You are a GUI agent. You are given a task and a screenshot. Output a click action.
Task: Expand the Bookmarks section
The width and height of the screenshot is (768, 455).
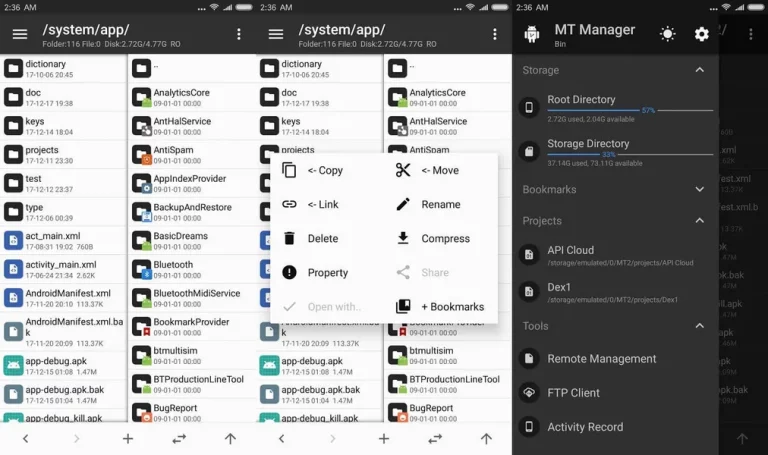pyautogui.click(x=699, y=190)
